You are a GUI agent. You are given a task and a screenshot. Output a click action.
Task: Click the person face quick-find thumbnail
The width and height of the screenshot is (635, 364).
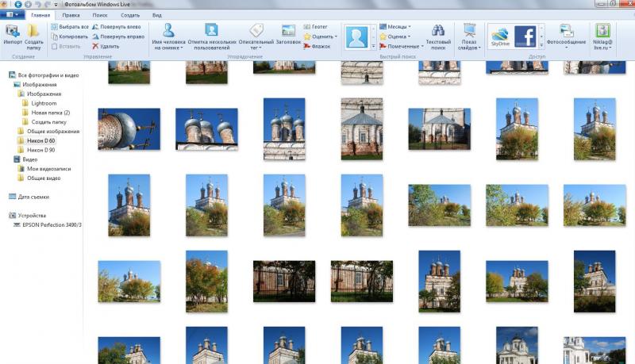click(x=356, y=36)
